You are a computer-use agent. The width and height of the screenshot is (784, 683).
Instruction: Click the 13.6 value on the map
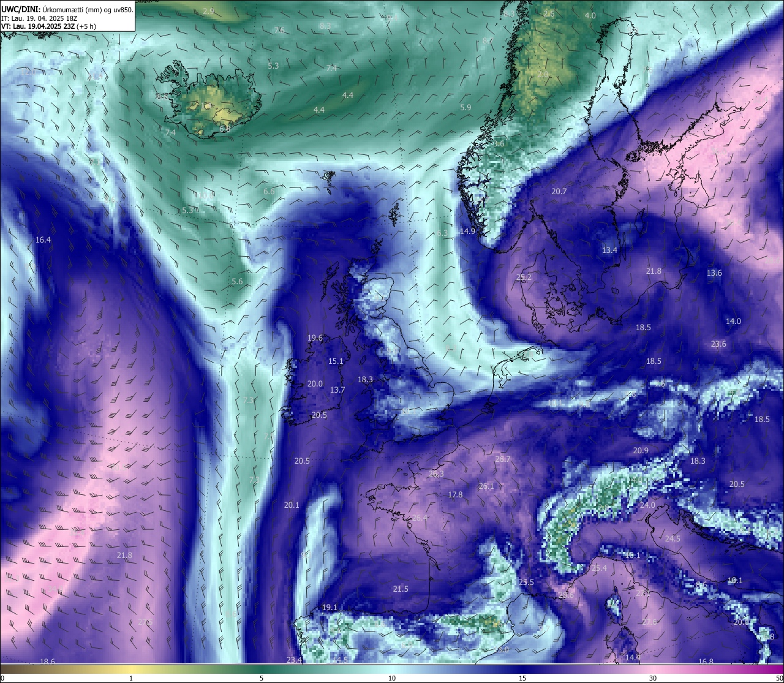click(x=714, y=273)
